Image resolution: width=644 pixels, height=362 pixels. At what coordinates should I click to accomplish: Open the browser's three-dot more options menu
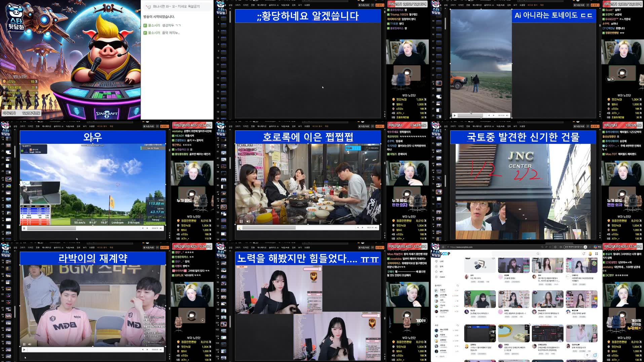(x=590, y=247)
